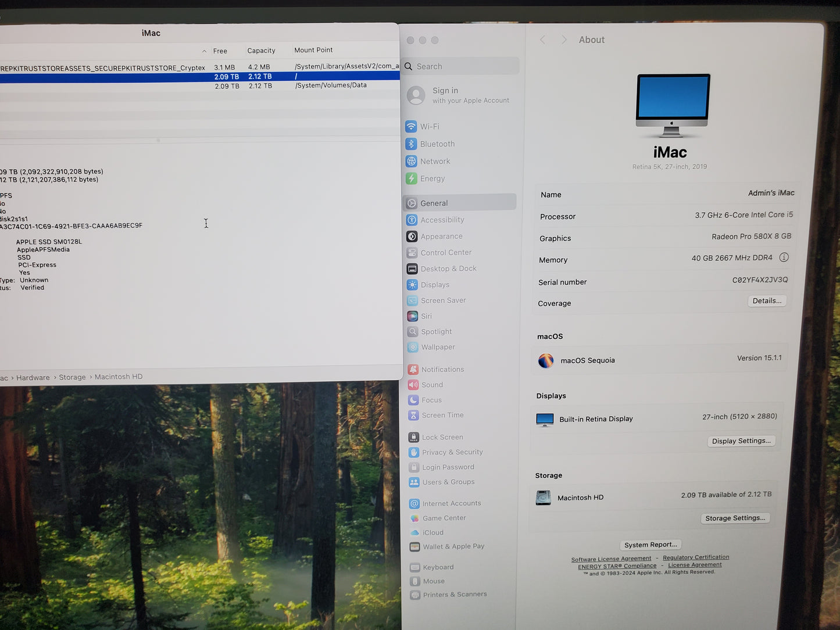Image resolution: width=840 pixels, height=630 pixels.
Task: Click the Macintosh HD drive icon
Action: tap(543, 497)
